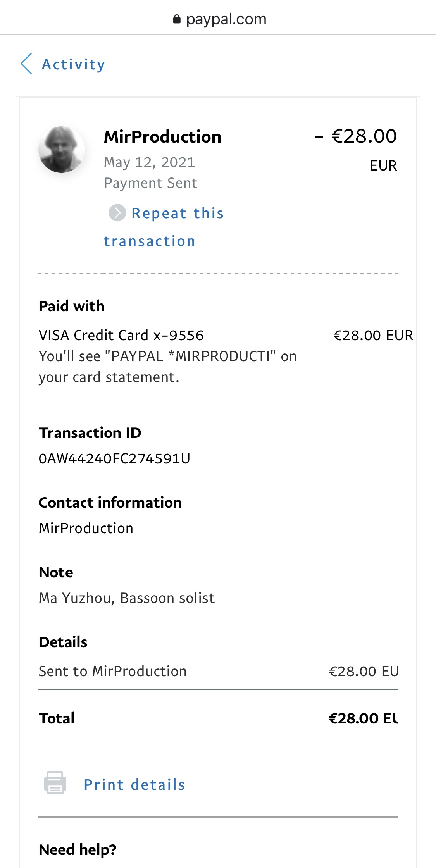
Task: Tap the -€28.00 amount at top
Action: tap(357, 136)
